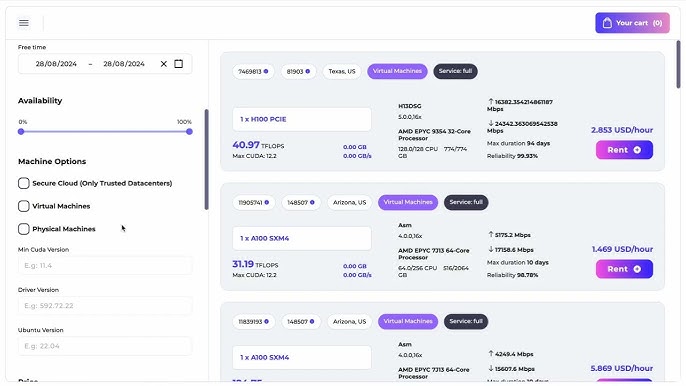The image size is (686, 386).
Task: Clear the free time date range
Action: (164, 64)
